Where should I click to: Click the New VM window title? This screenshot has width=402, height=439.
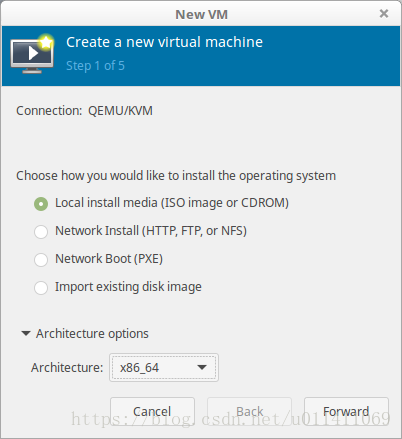pyautogui.click(x=201, y=14)
